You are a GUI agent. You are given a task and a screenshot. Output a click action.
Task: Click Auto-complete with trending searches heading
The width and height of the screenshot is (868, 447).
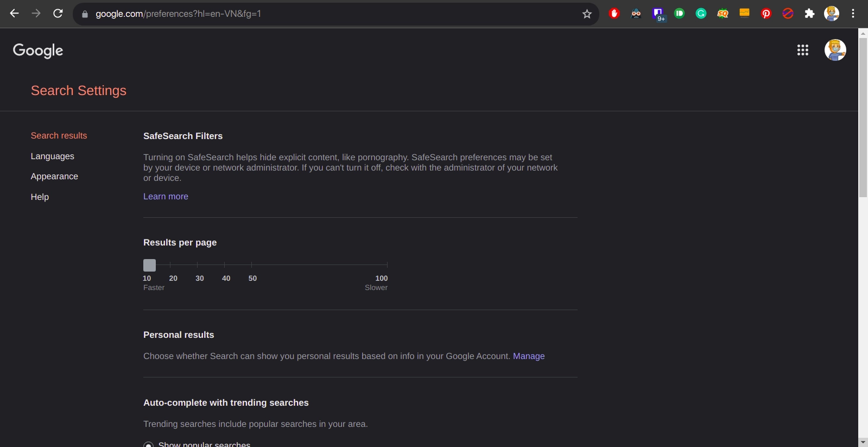pos(226,402)
